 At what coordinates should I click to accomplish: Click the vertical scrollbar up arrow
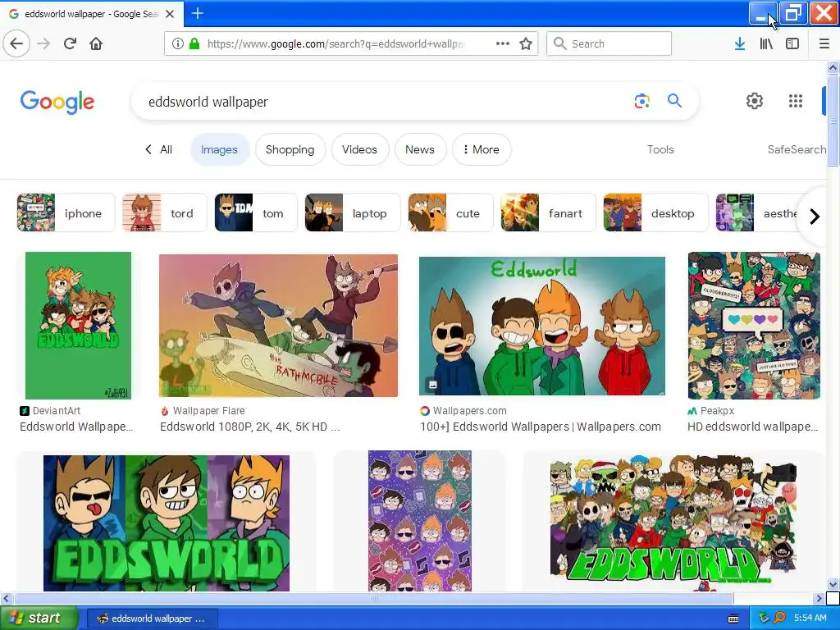(x=833, y=68)
